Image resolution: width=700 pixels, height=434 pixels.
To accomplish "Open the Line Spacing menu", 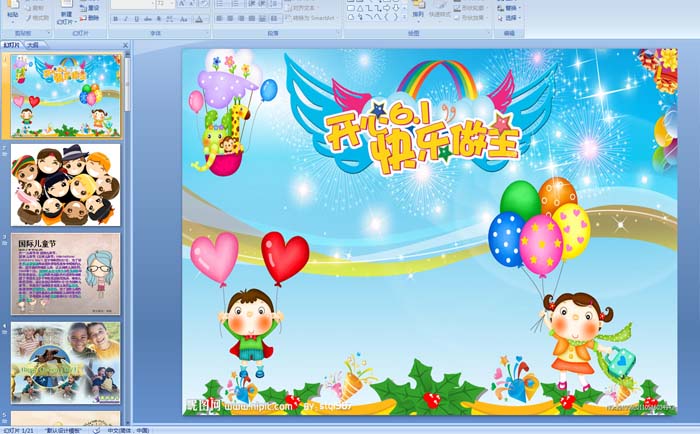I will 274,4.
